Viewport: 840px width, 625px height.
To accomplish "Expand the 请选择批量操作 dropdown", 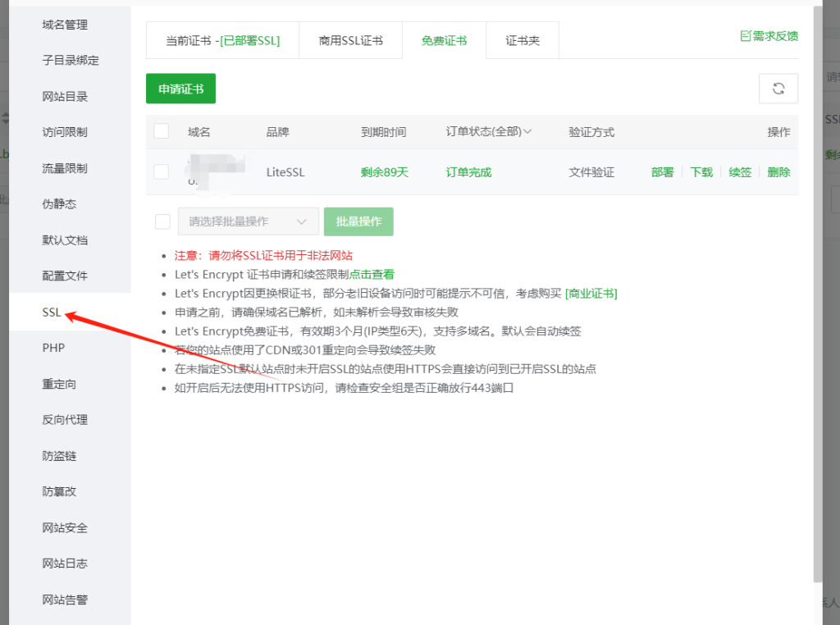I will (x=248, y=221).
